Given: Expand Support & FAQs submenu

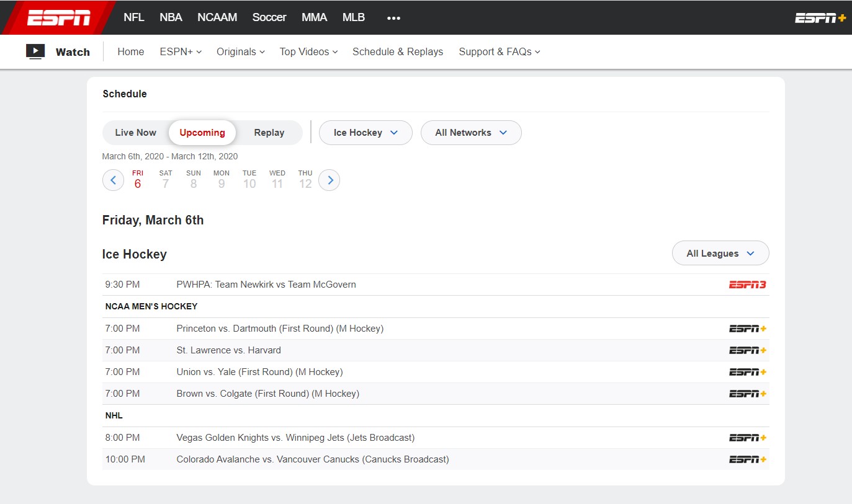Looking at the screenshot, I should (x=500, y=52).
